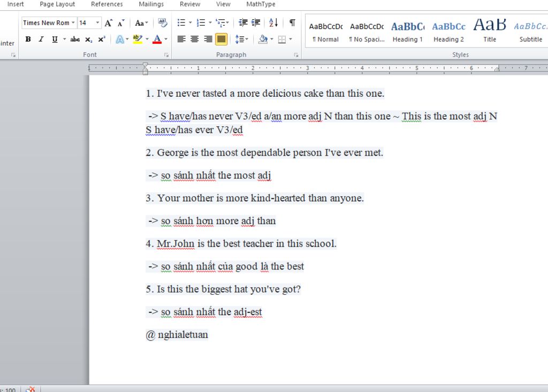The width and height of the screenshot is (548, 392).
Task: Open font color dropdown arrow
Action: 166,39
